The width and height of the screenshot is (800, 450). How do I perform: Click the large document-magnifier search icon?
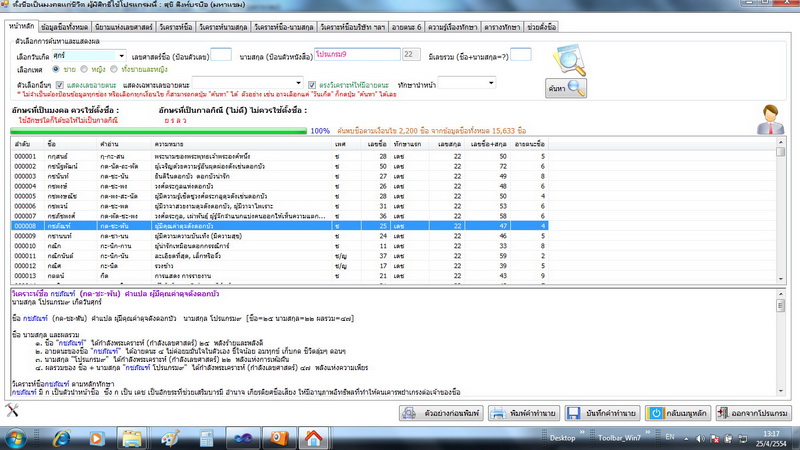coord(569,60)
